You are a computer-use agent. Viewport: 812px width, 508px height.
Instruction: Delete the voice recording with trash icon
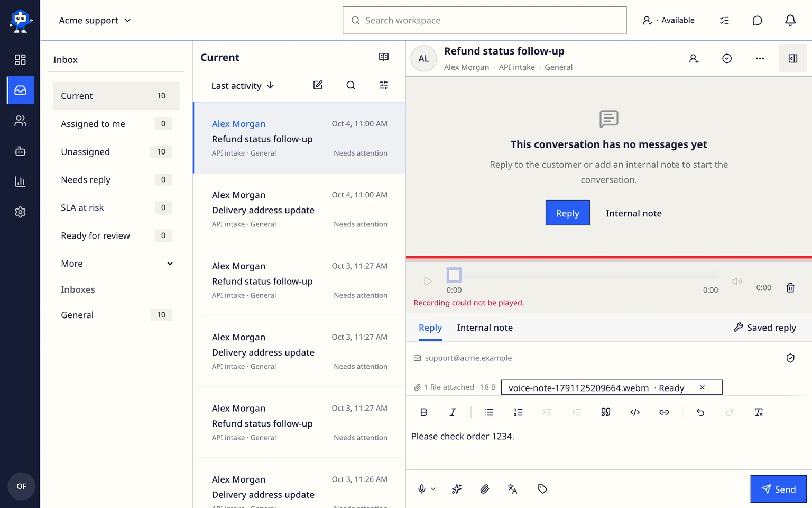[790, 288]
